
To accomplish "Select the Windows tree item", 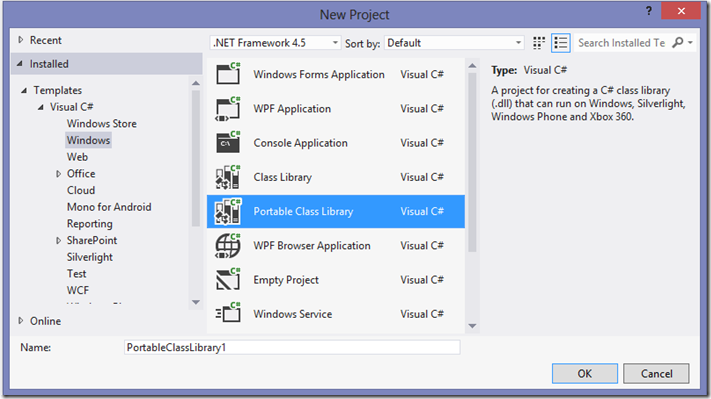I will coord(88,140).
